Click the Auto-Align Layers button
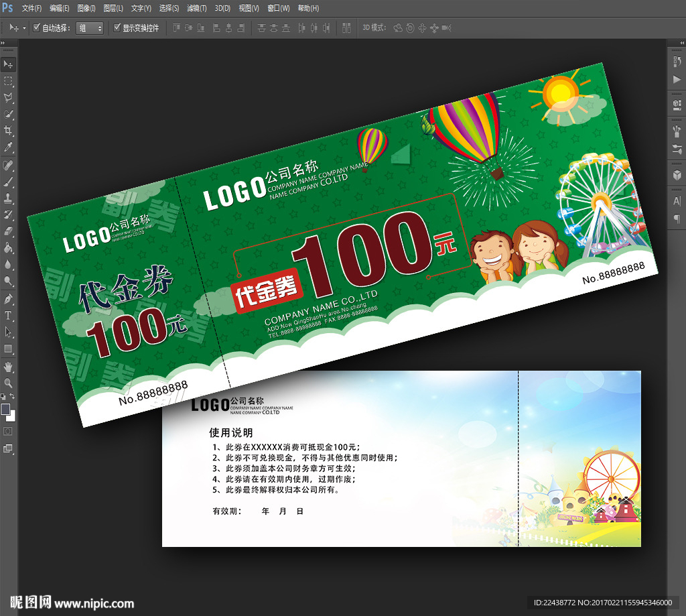 coord(346,28)
